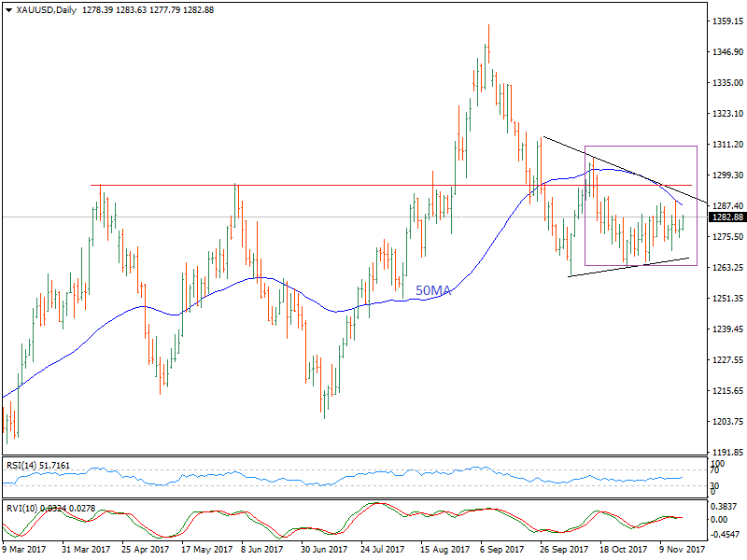Click the triangle arrow beside XAUUSD,Daily
Screen dimensions: 747x560
[8, 8]
